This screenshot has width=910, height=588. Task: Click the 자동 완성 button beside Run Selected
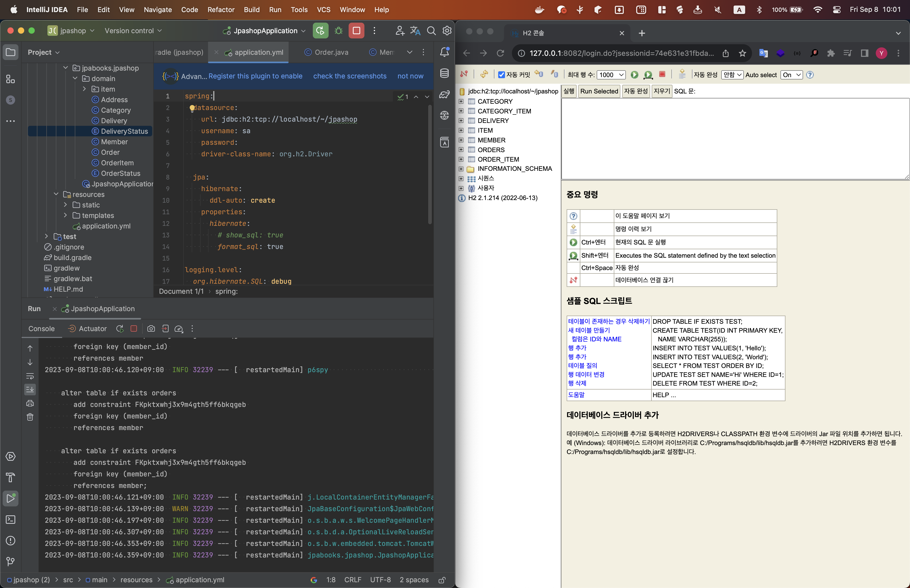pos(636,91)
